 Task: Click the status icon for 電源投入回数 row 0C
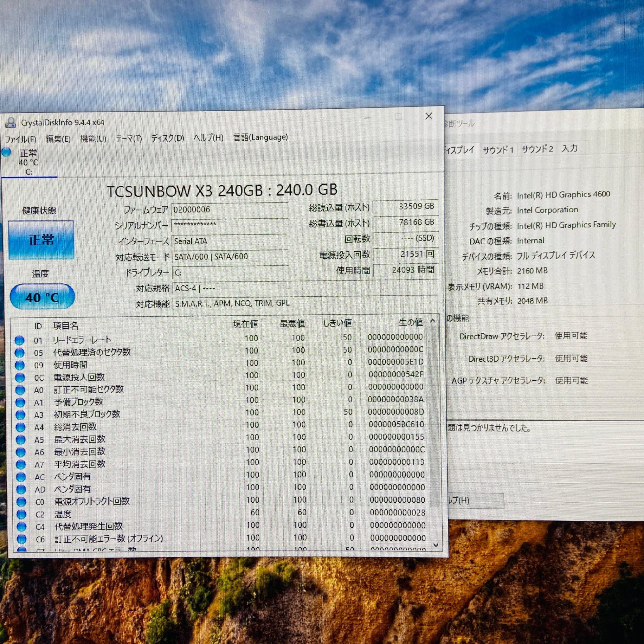[20, 377]
